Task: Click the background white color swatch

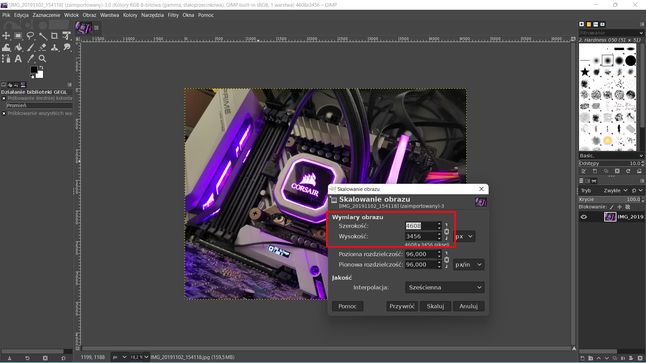Action: click(40, 75)
